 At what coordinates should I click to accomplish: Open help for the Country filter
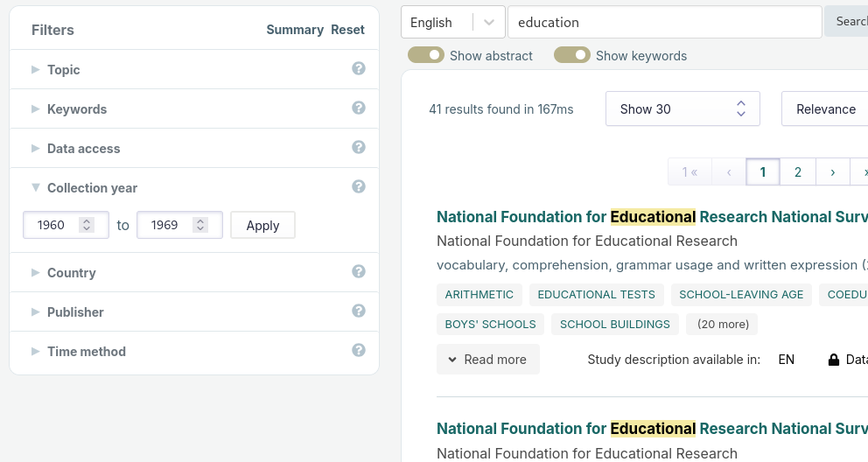[359, 271]
